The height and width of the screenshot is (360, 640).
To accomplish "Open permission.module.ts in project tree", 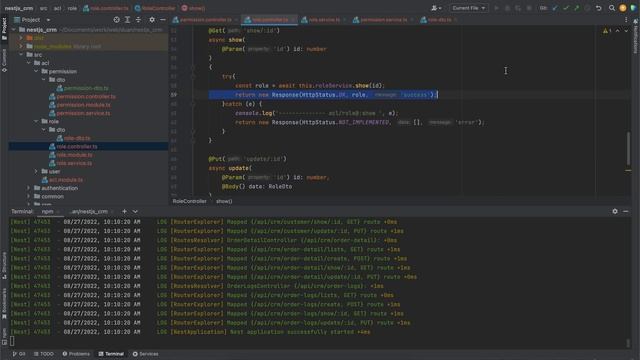I will click(x=83, y=105).
